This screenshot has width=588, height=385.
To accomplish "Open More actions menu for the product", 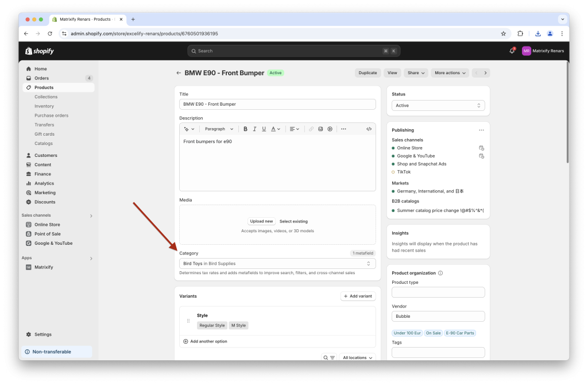I will (450, 72).
